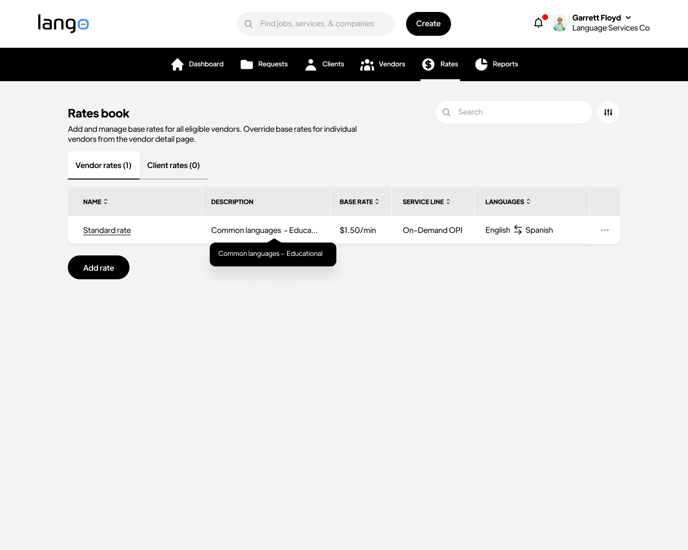Viewport: 688px width, 550px height.
Task: Click the language swap arrows icon
Action: point(518,230)
